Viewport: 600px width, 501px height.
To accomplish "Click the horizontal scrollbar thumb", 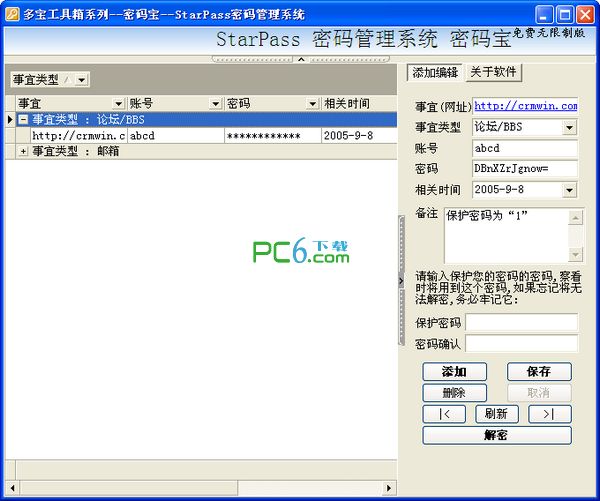I will pyautogui.click(x=129, y=488).
